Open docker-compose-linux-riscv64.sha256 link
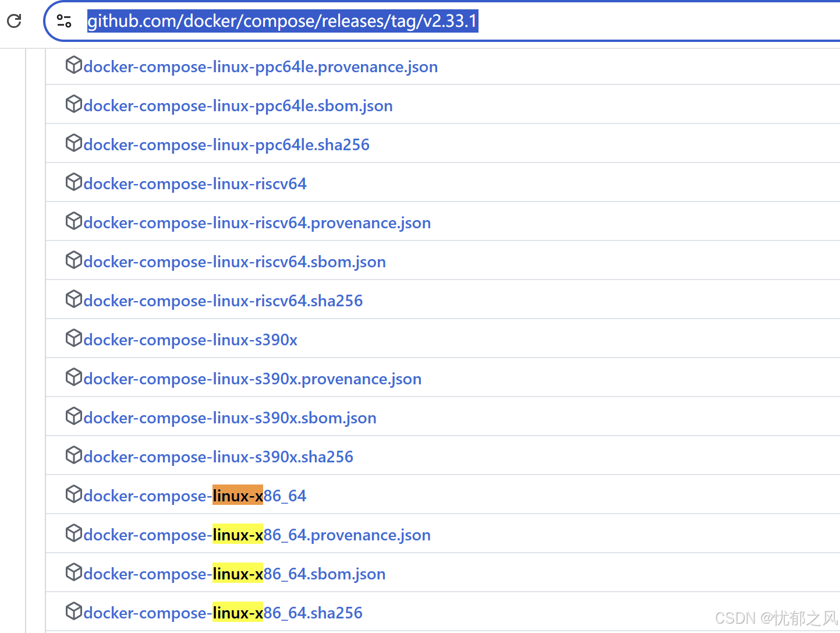The height and width of the screenshot is (633, 840). point(223,301)
